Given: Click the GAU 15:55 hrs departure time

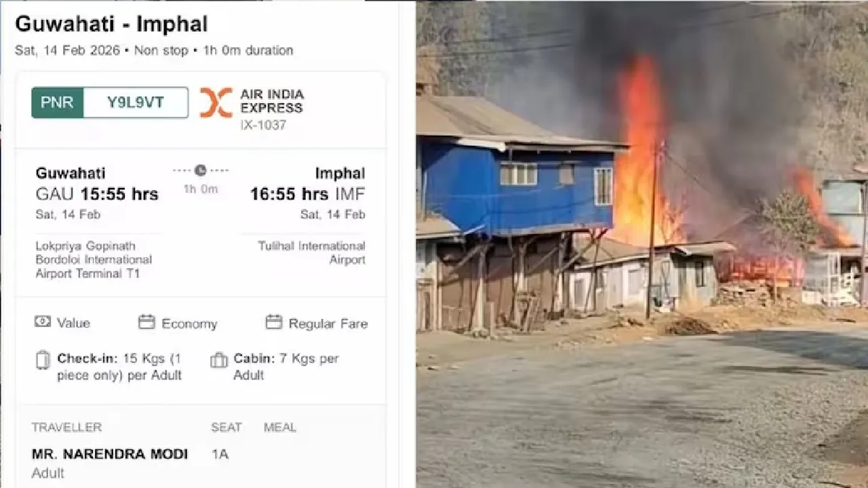Looking at the screenshot, I should coord(97,194).
